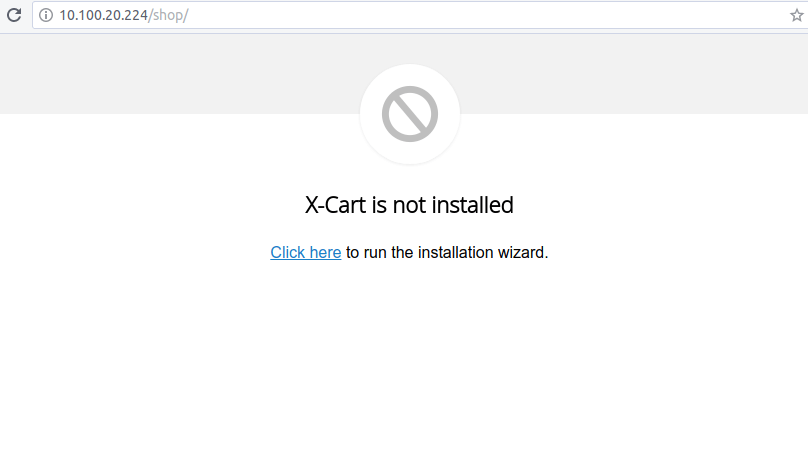This screenshot has width=808, height=458.
Task: Click the /shop/ path portion of the URL
Action: pyautogui.click(x=168, y=15)
